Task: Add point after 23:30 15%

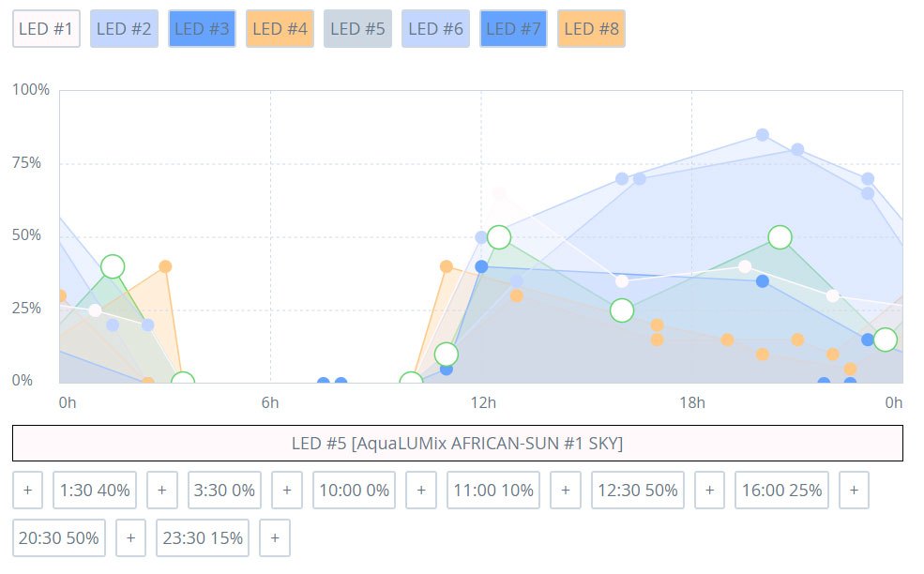Action: (x=275, y=537)
